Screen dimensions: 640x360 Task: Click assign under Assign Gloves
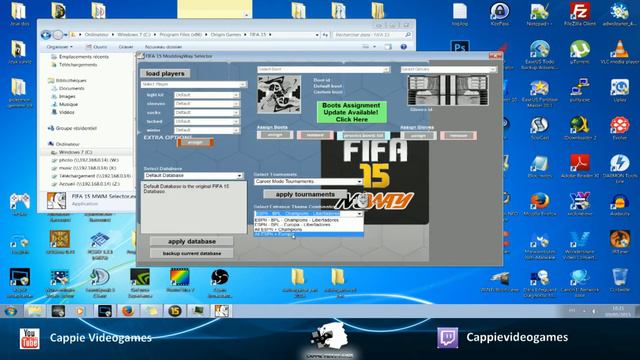click(418, 135)
